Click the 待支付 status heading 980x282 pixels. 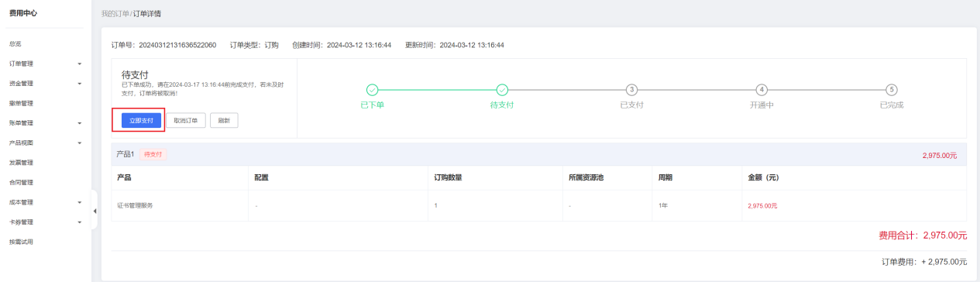coord(135,74)
